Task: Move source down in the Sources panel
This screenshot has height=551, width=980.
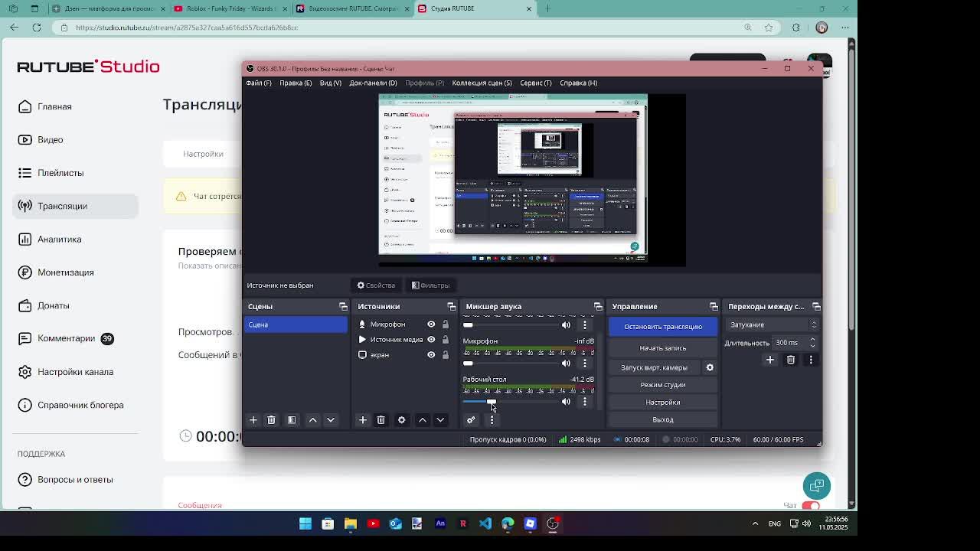Action: coord(440,420)
